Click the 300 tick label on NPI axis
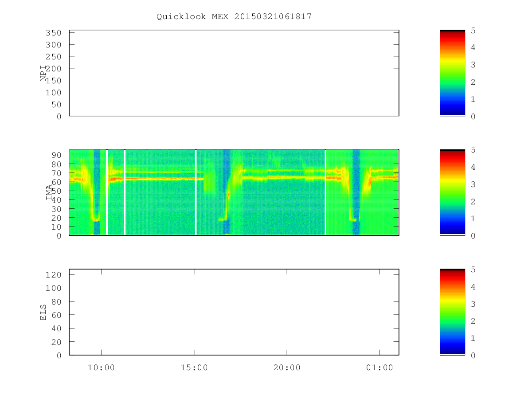The width and height of the screenshot is (532, 399). (53, 45)
